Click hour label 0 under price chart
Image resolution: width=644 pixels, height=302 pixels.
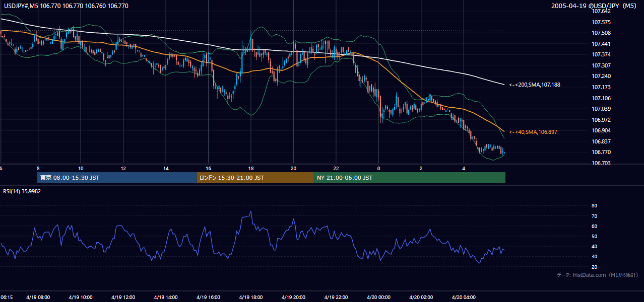(378, 168)
